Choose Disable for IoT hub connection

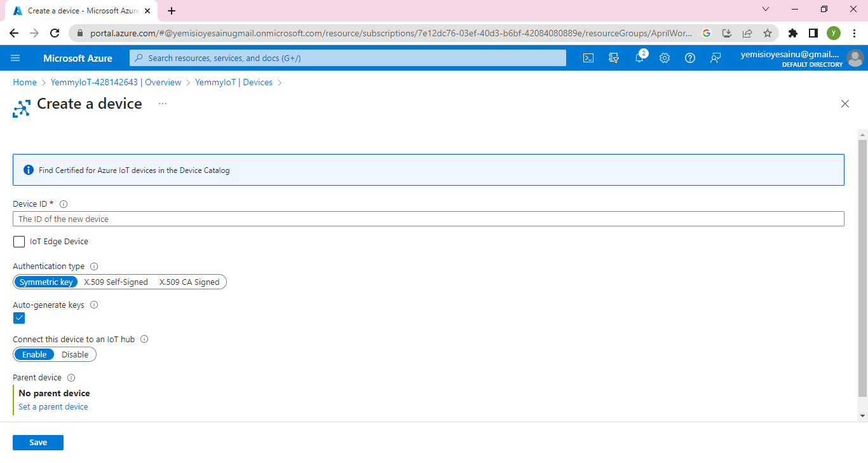tap(75, 354)
